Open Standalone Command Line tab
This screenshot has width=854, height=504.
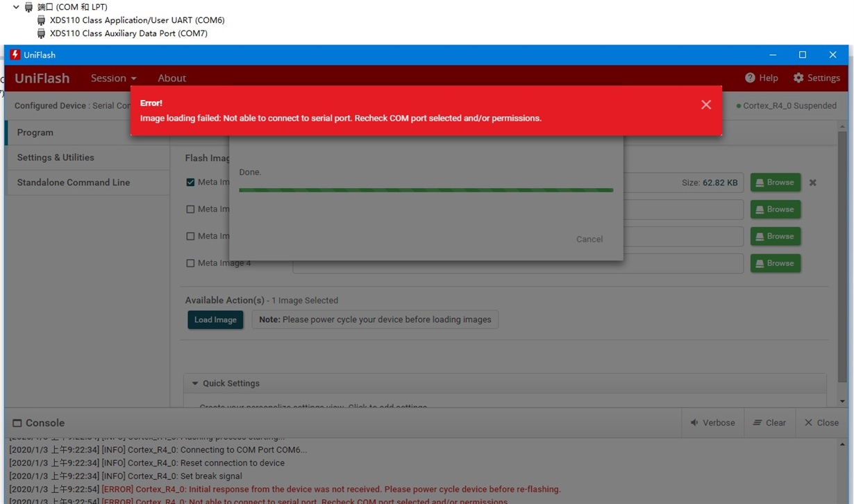(x=87, y=183)
